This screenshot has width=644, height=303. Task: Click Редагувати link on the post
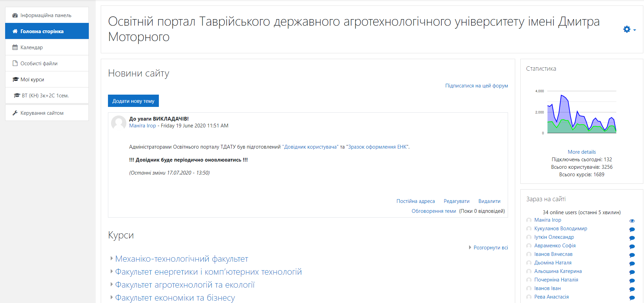click(x=456, y=201)
